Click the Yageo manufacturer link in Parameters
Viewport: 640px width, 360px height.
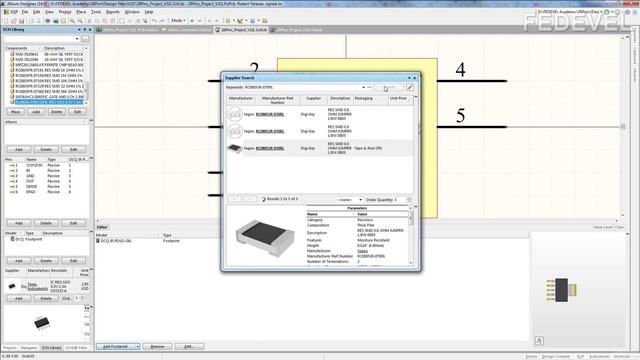(x=362, y=251)
